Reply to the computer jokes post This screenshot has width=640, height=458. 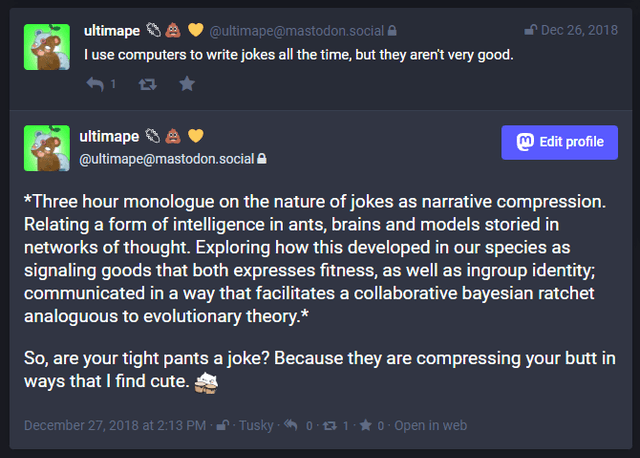[x=95, y=84]
